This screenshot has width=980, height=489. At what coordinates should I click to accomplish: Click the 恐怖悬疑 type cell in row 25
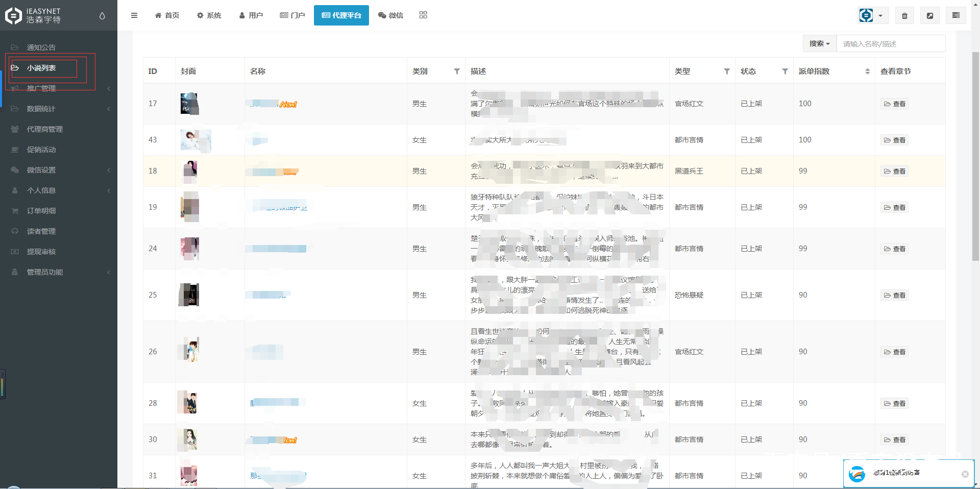pyautogui.click(x=689, y=295)
